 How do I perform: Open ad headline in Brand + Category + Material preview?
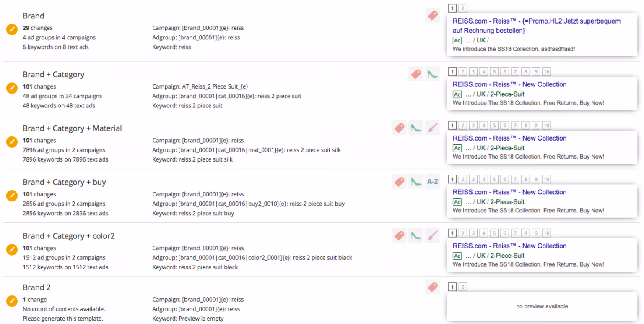[509, 138]
